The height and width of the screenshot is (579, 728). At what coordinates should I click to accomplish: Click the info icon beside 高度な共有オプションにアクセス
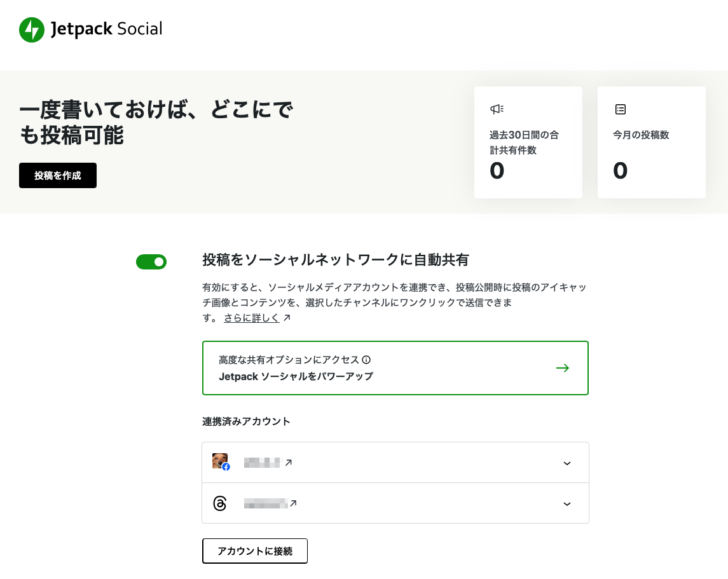[x=366, y=360]
